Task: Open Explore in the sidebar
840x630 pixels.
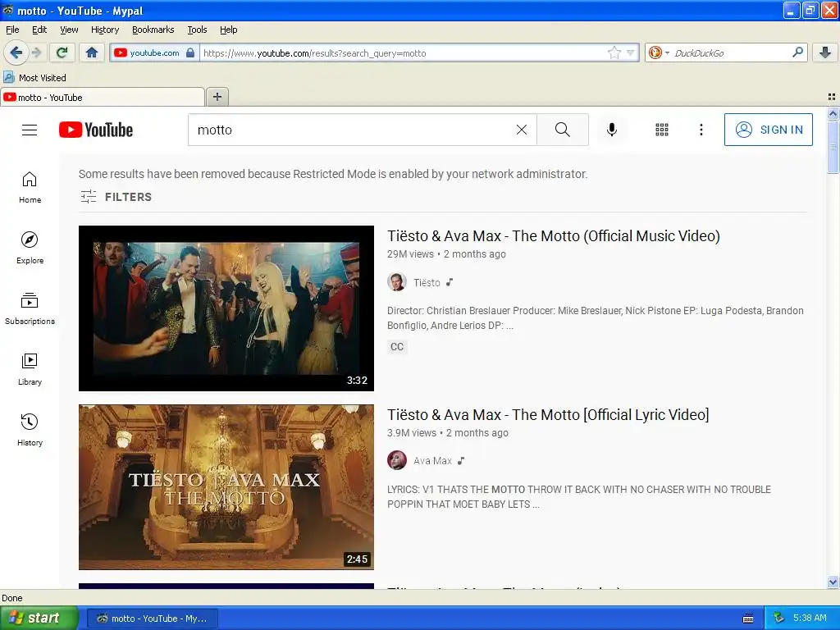Action: point(30,248)
